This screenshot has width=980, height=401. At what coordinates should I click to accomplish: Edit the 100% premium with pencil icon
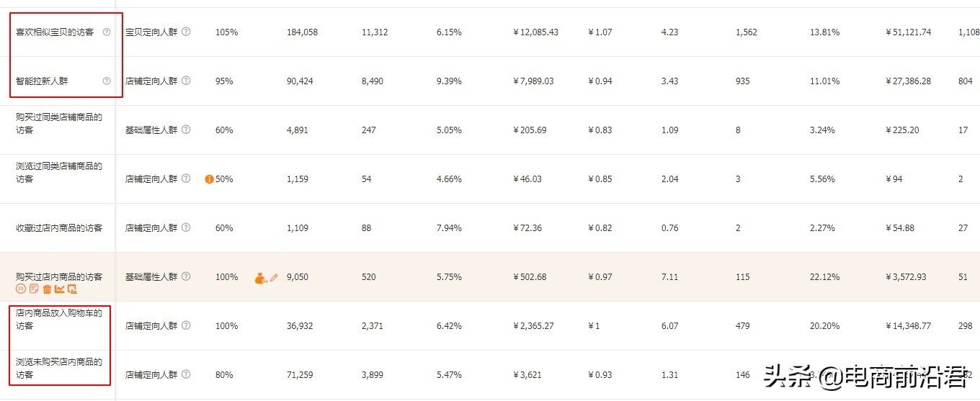tap(274, 276)
